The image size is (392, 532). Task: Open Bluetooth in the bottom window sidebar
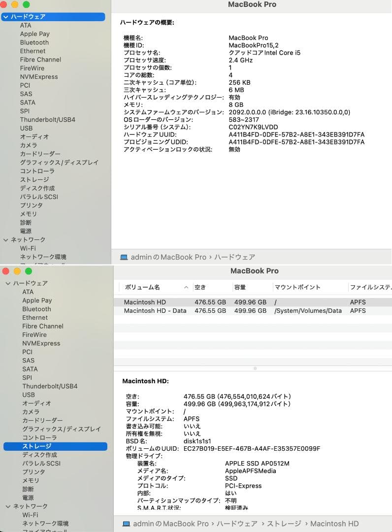pos(36,309)
